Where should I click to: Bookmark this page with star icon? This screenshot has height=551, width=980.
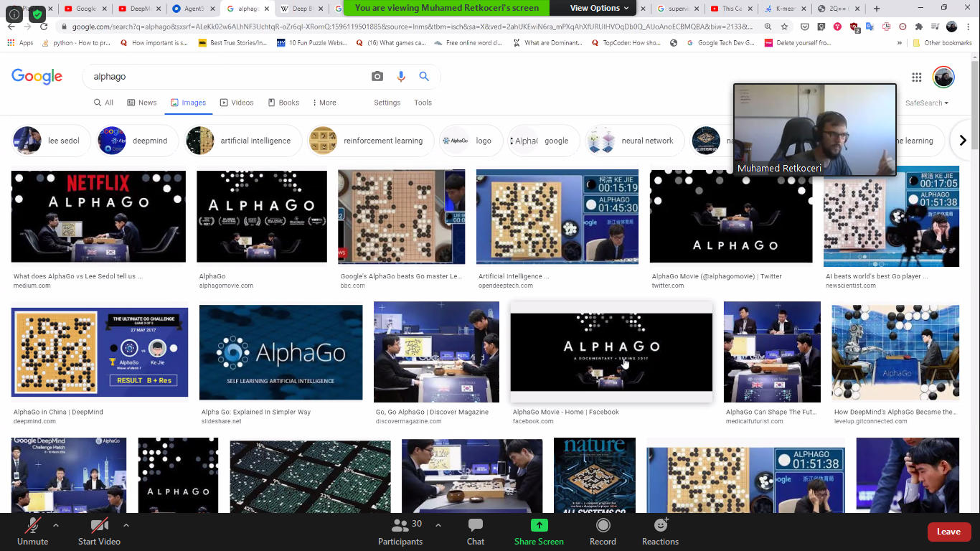pos(785,27)
